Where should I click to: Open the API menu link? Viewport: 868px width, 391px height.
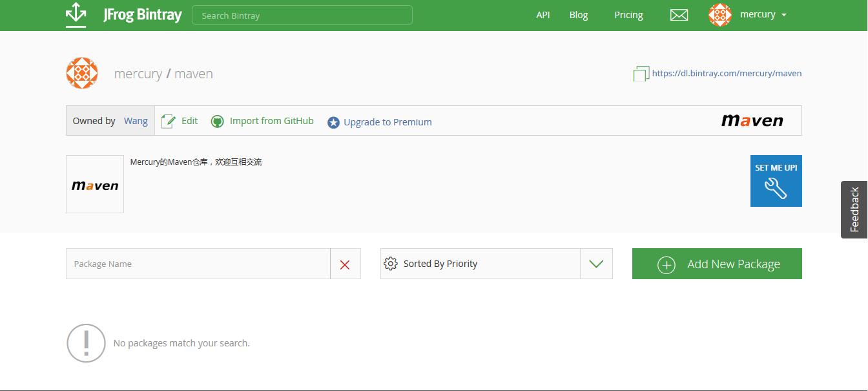point(543,15)
